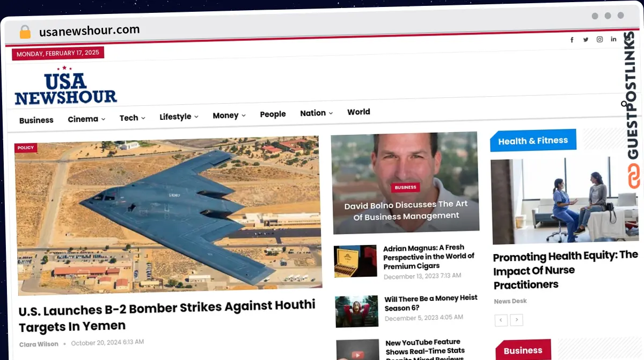Viewport: 644px width, 360px height.
Task: Open the World menu item
Action: pos(358,112)
